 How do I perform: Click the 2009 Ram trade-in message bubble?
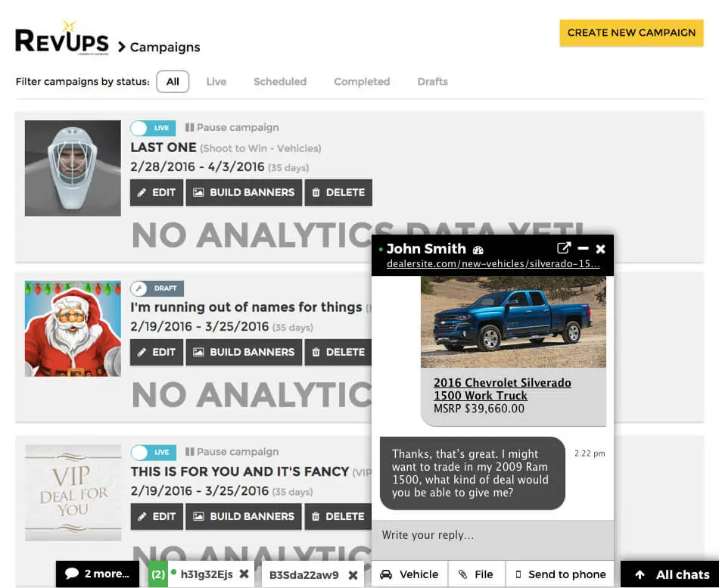pyautogui.click(x=473, y=473)
